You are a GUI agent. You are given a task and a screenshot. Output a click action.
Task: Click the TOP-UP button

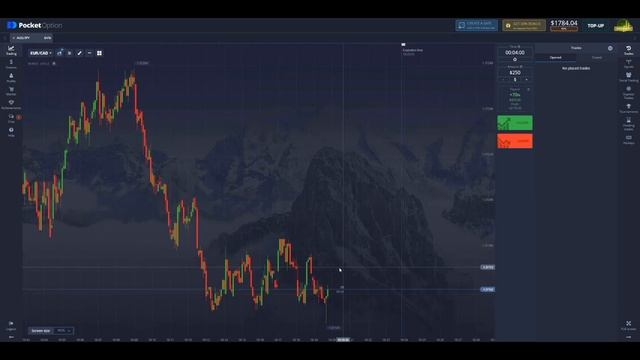596,26
